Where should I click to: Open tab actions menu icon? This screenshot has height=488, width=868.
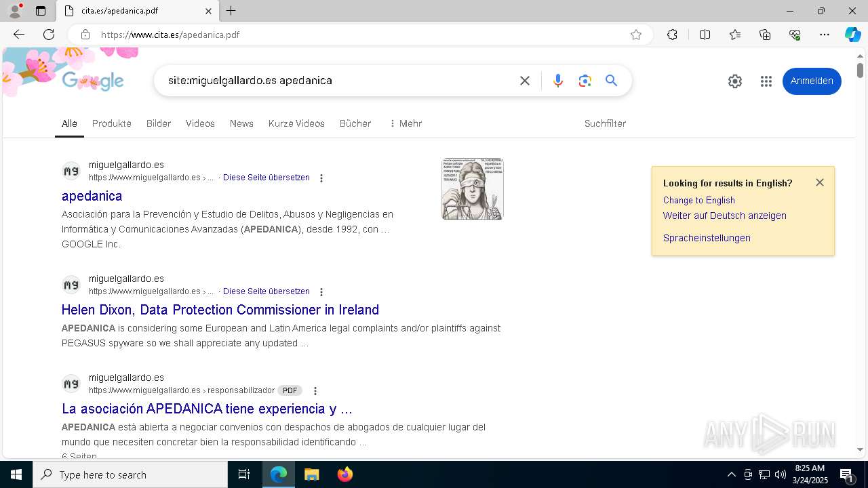tap(41, 11)
